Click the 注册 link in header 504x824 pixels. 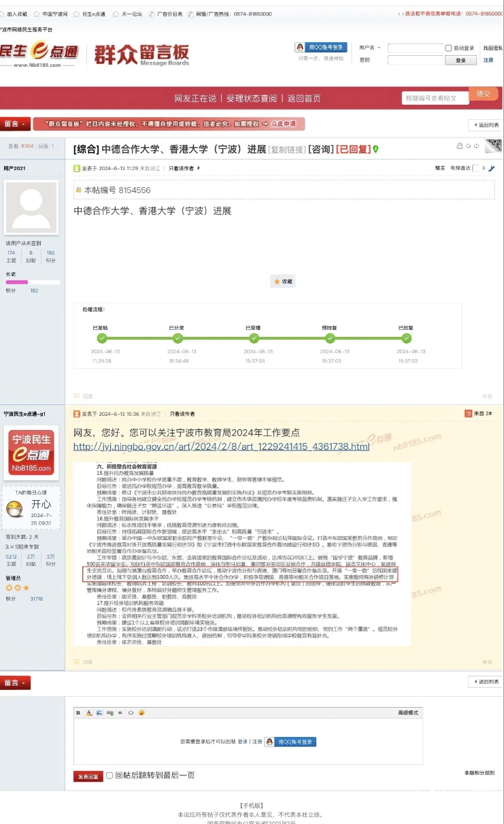point(488,60)
